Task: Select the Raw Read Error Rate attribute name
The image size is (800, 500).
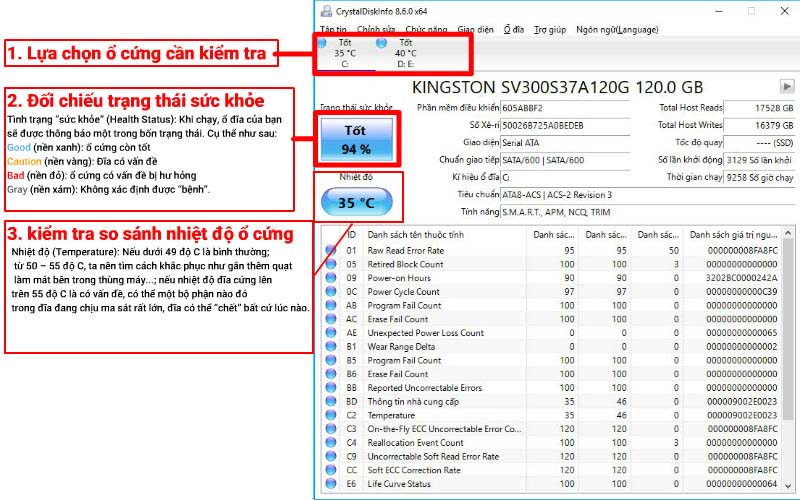Action: point(406,251)
